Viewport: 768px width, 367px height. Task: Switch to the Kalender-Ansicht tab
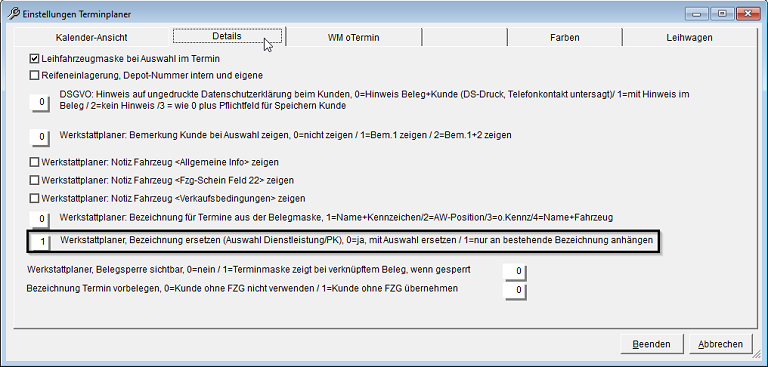coord(92,37)
